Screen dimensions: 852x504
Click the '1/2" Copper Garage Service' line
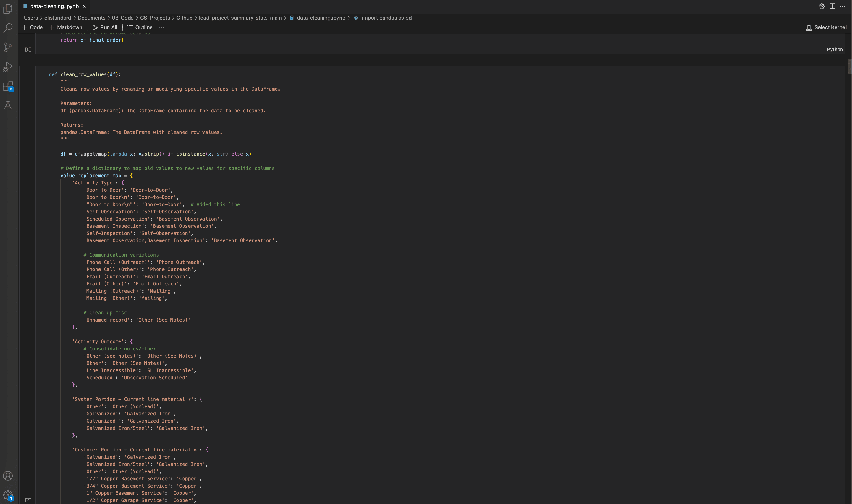(140, 500)
